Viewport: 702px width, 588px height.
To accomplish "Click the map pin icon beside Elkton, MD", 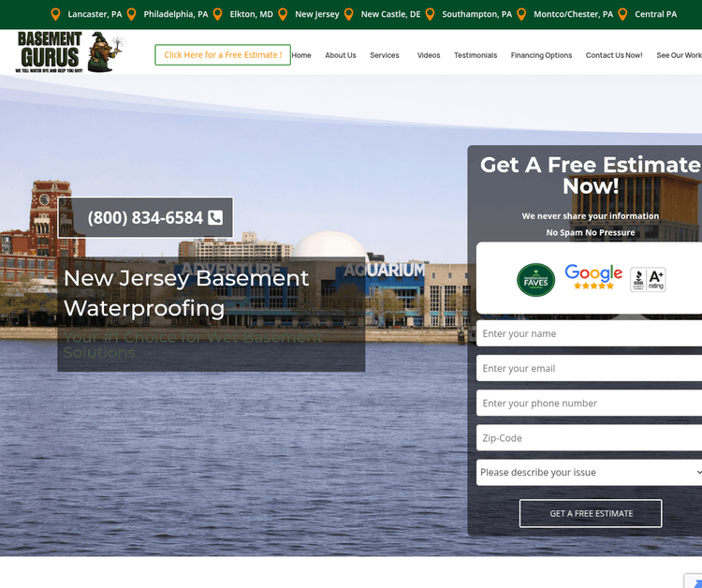I will [217, 14].
